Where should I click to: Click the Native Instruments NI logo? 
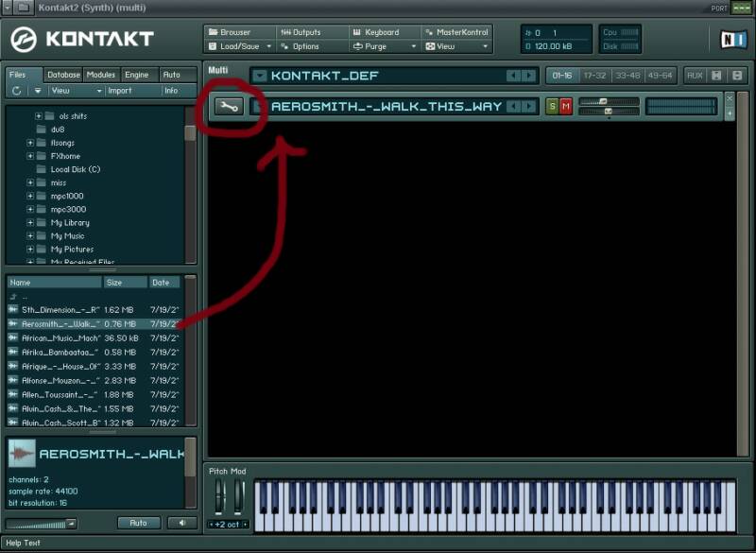(733, 40)
